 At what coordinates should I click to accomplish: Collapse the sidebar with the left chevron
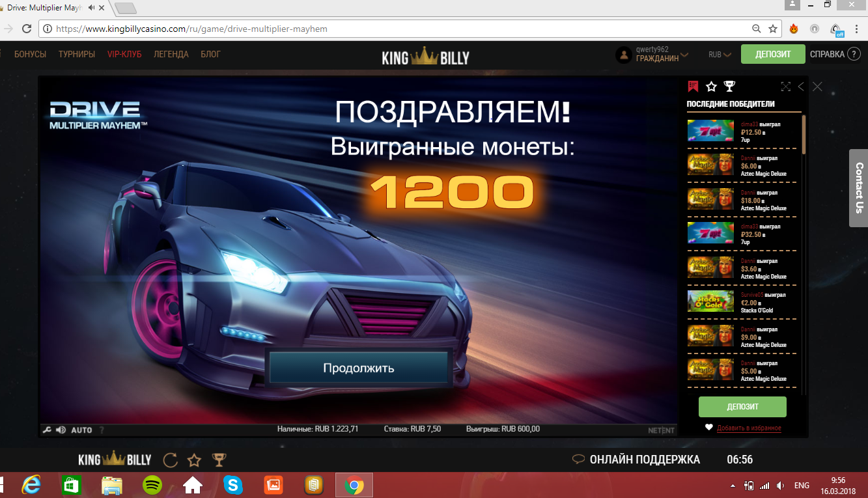point(801,87)
